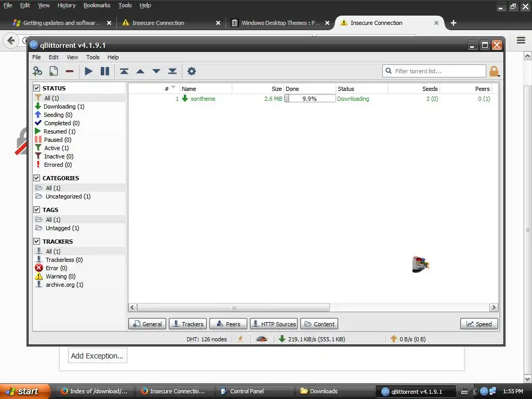Click the yellow Warning tracker icon
Screen dimensions: 532x399
point(38,276)
